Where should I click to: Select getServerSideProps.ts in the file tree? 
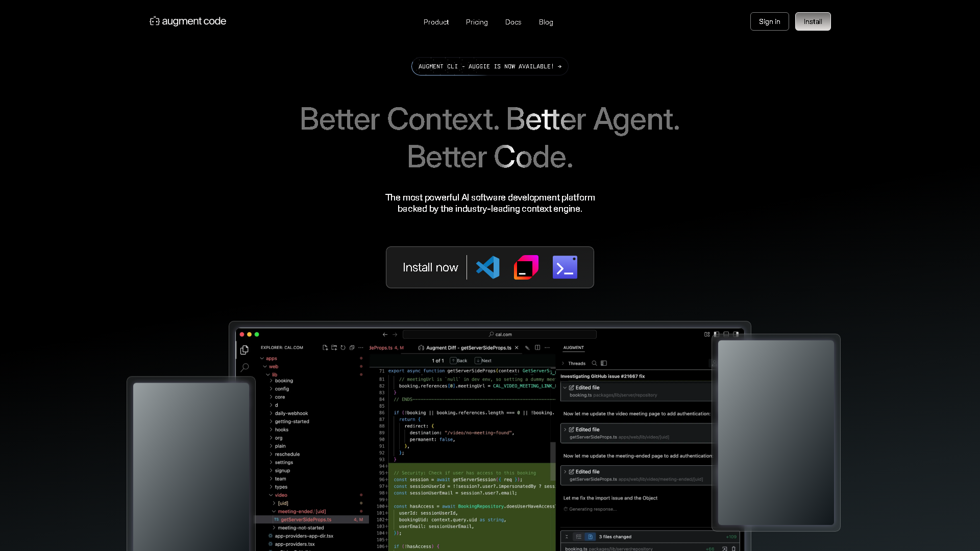(x=312, y=519)
